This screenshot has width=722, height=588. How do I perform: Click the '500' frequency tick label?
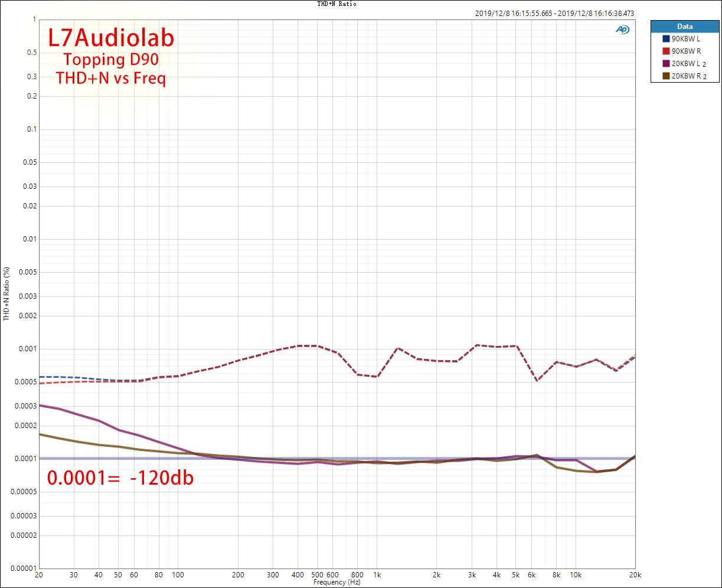(317, 575)
